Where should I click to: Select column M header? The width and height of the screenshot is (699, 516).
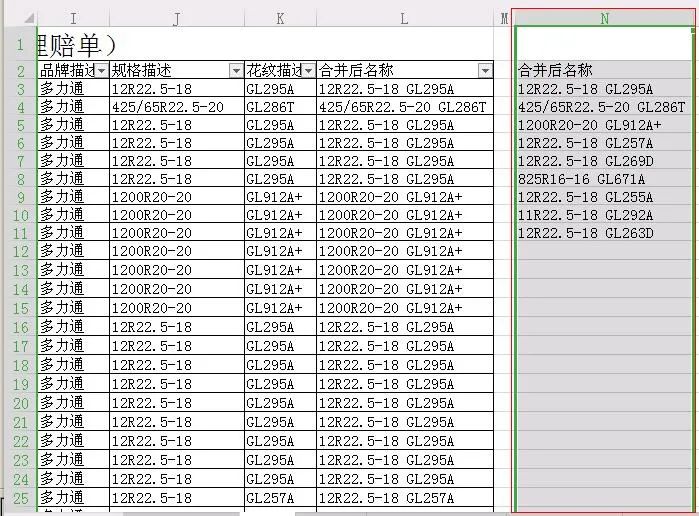coord(504,18)
